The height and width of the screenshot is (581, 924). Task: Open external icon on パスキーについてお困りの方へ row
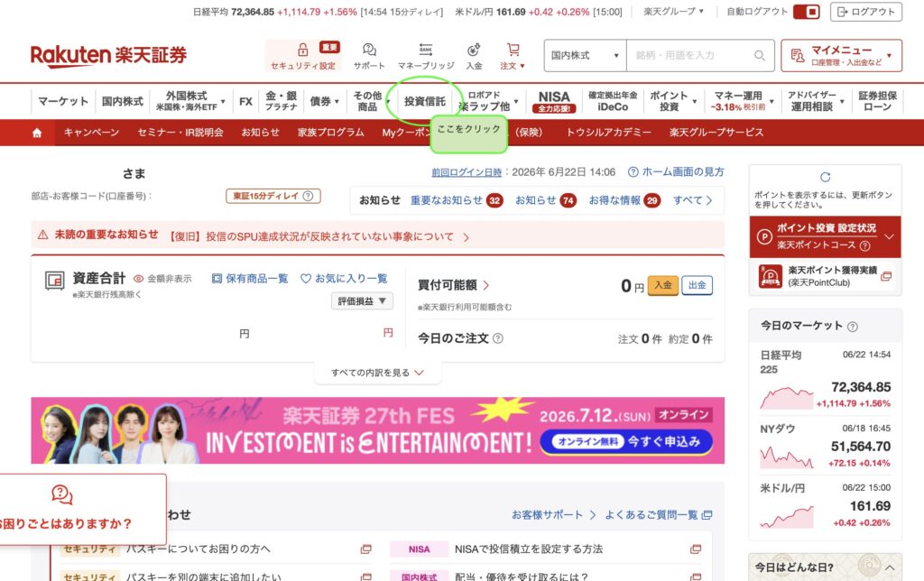click(x=366, y=549)
